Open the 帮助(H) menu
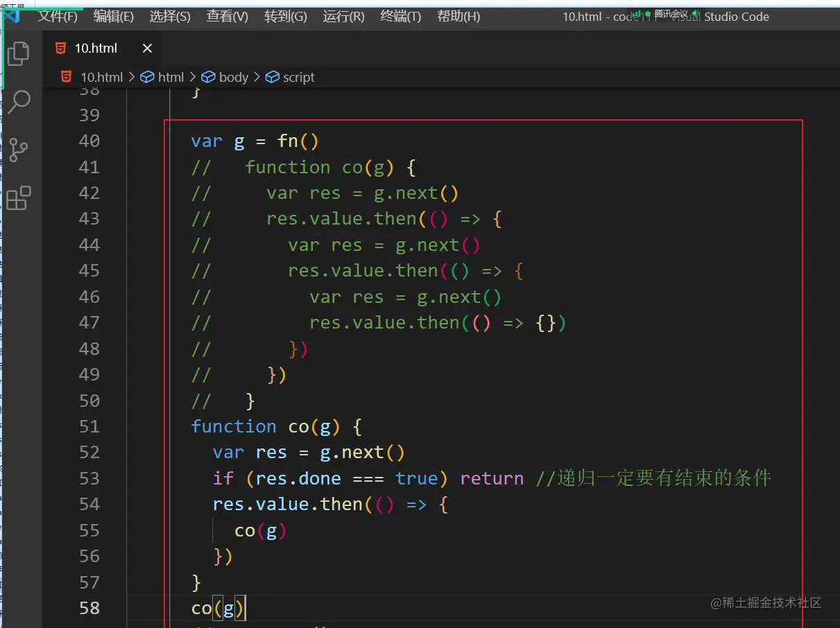840x628 pixels. [x=458, y=17]
